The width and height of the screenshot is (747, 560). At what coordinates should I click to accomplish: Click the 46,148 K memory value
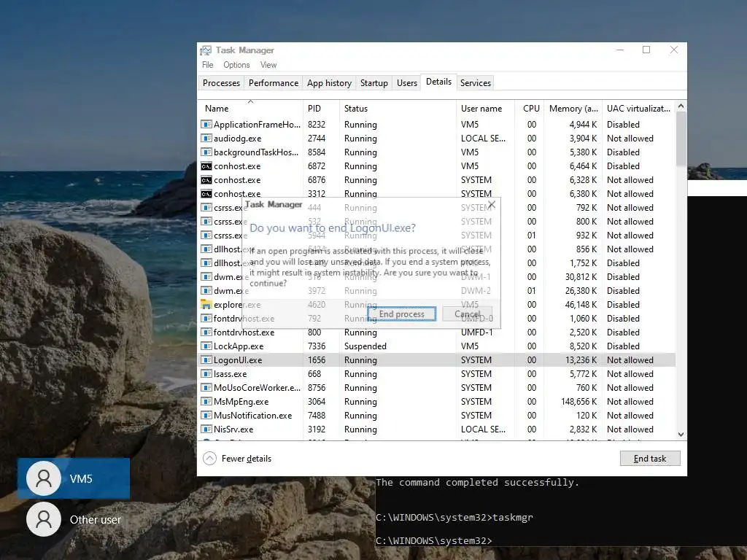coord(581,304)
